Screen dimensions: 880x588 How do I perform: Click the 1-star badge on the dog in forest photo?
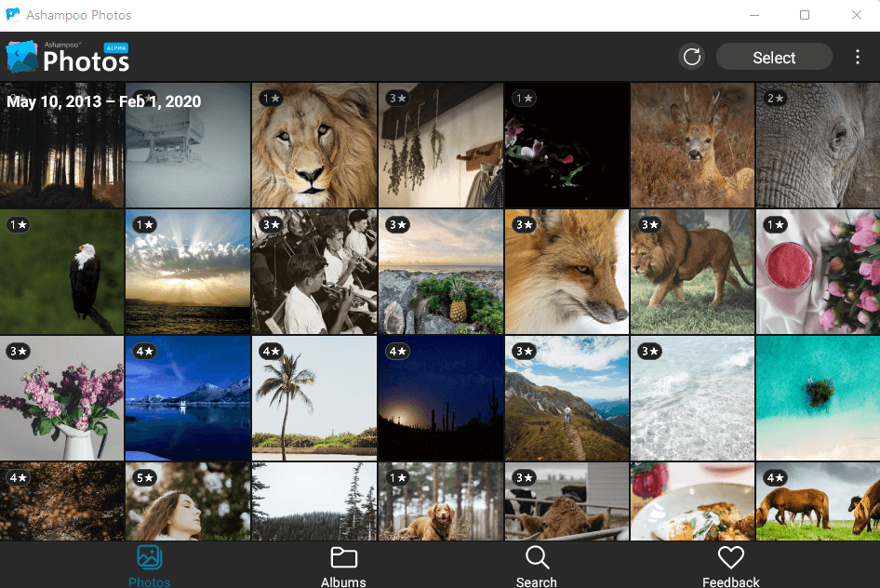pyautogui.click(x=397, y=478)
